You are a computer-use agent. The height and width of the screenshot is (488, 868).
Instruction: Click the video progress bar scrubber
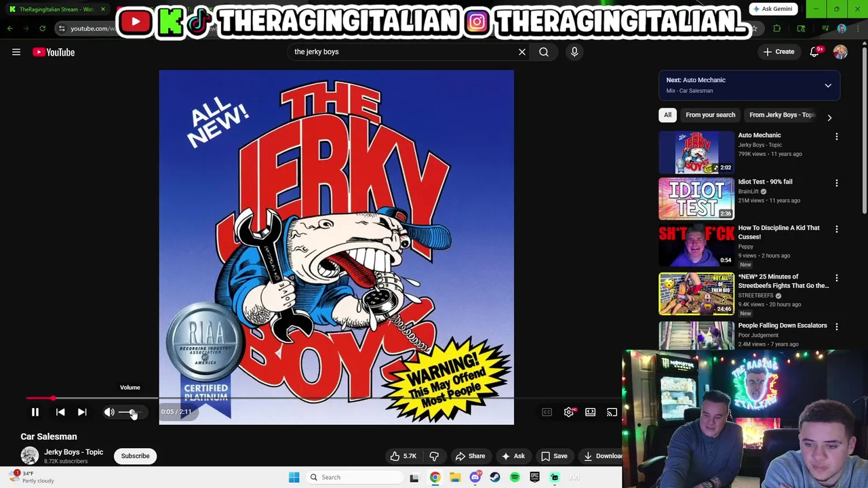53,399
